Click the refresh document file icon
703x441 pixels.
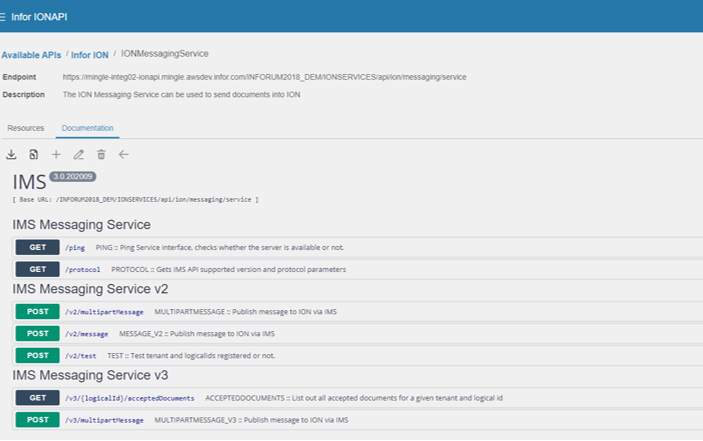pyautogui.click(x=34, y=155)
